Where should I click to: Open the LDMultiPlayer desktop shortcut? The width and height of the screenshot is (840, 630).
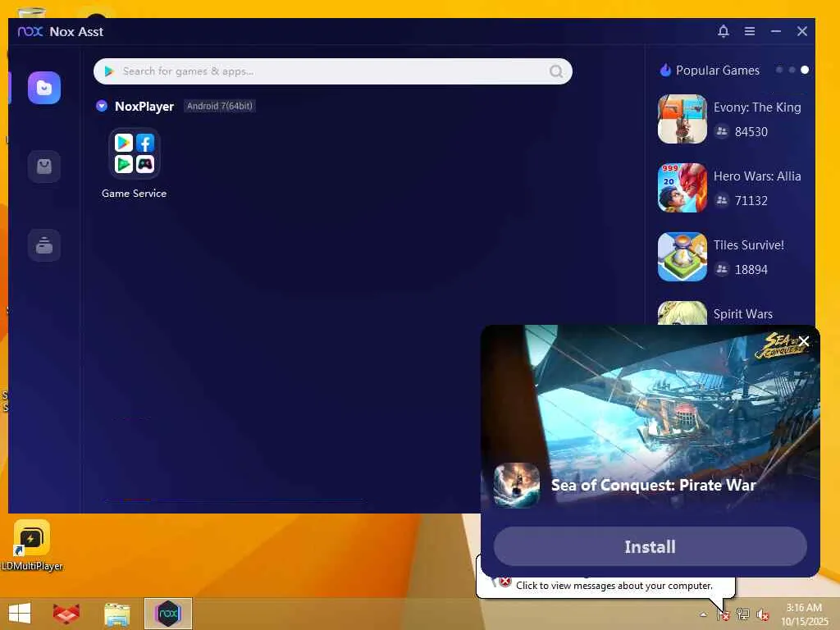point(32,546)
